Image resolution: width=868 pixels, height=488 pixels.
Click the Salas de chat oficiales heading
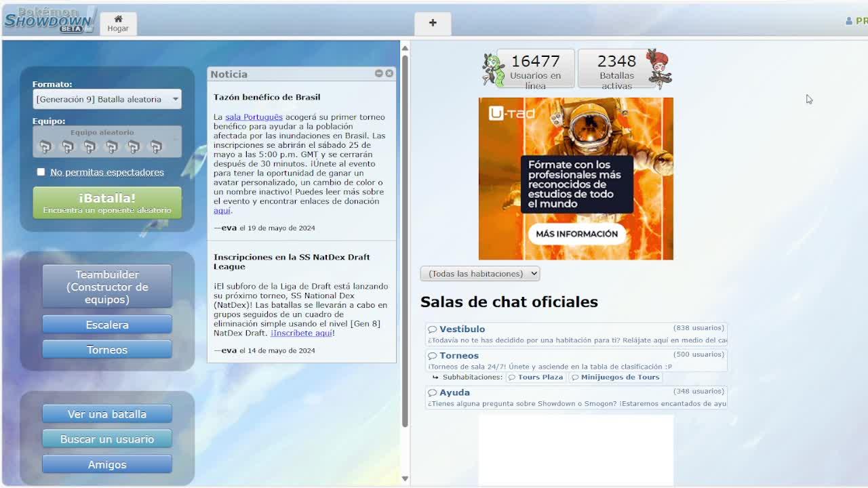point(509,302)
